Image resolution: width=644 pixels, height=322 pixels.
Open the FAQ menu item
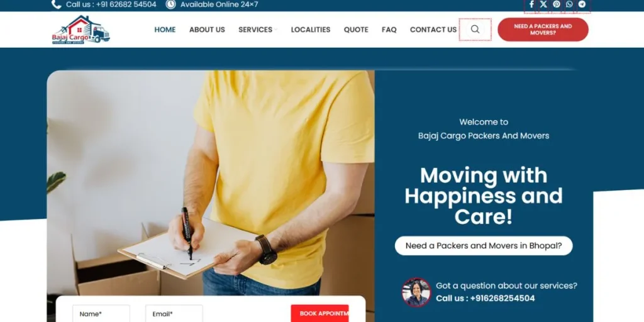click(389, 30)
